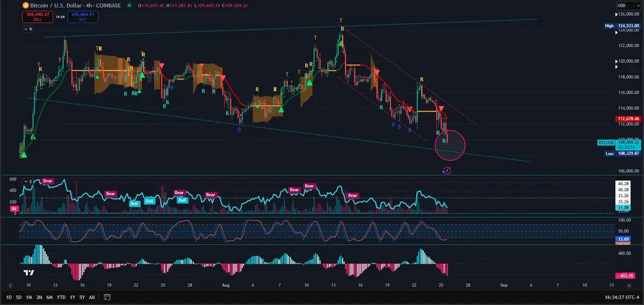Image resolution: width=644 pixels, height=305 pixels.
Task: Click the red 112,678.46 price label
Action: 628,119
